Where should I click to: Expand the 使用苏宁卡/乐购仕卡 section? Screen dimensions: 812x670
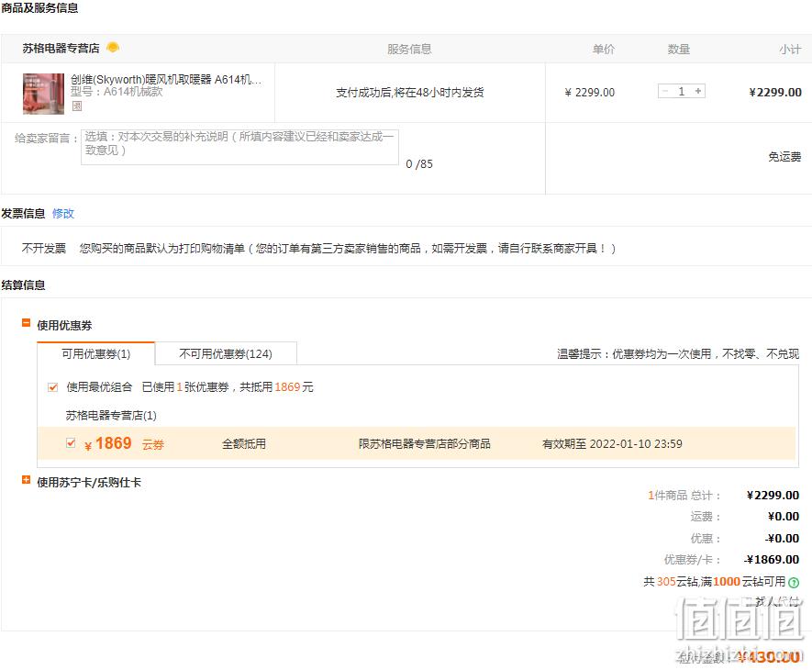(x=26, y=480)
